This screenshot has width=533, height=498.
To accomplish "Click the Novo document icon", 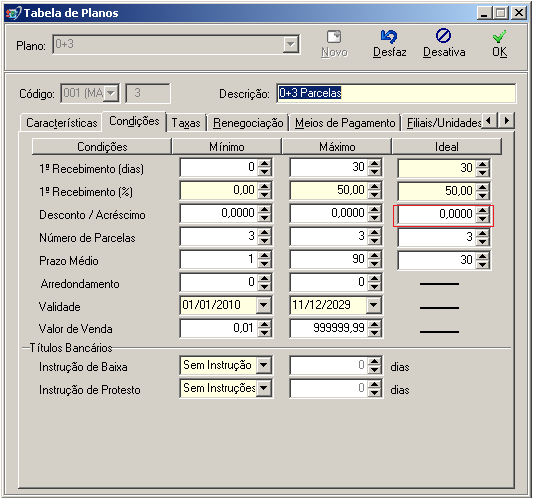I will [334, 37].
